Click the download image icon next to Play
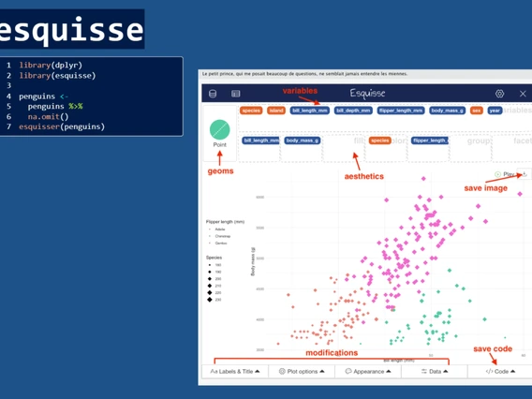 [525, 174]
